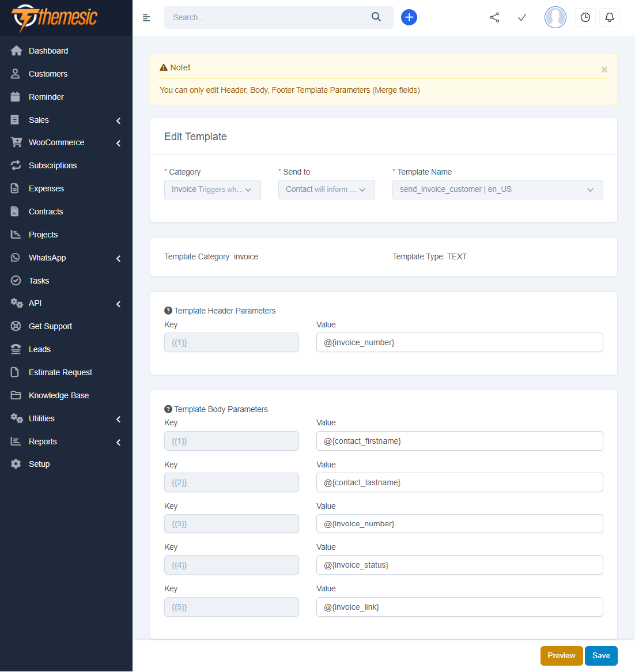Open the clock timer icon

(585, 17)
